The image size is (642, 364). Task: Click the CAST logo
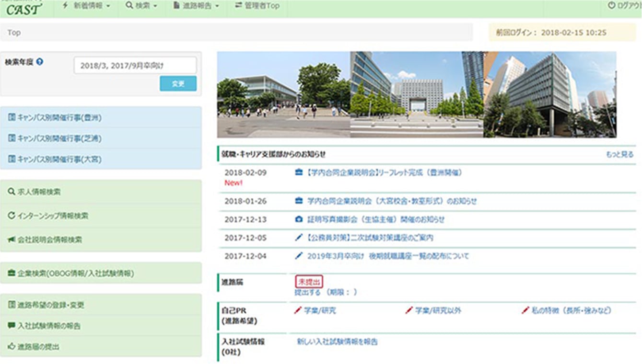tap(24, 9)
